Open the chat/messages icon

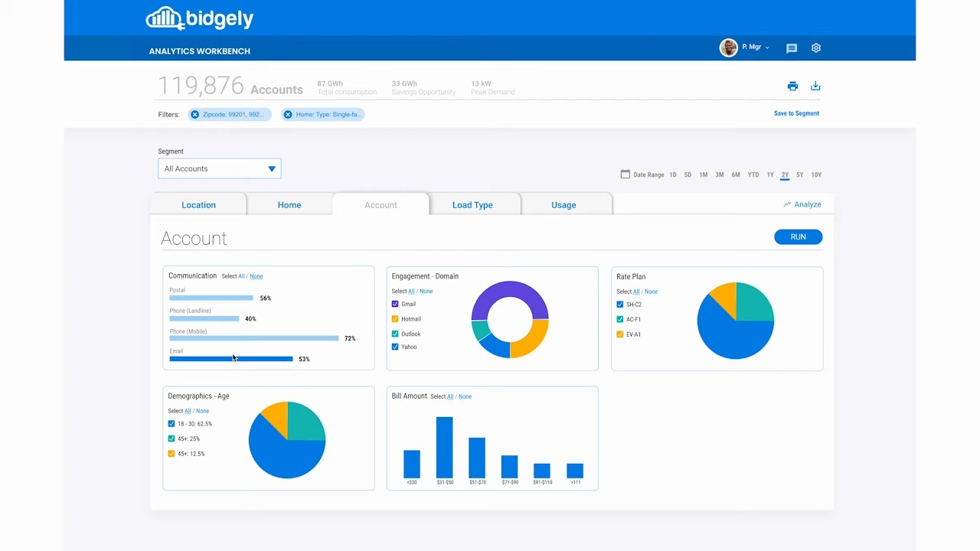792,48
